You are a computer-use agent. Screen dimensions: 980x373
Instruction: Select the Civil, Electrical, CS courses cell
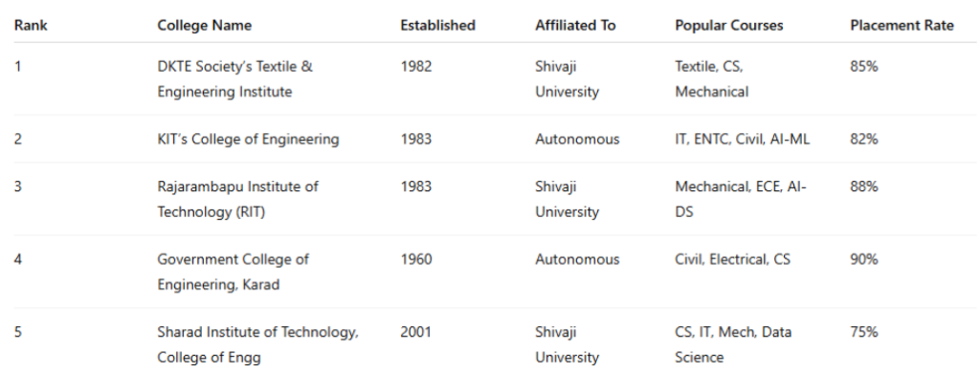pyautogui.click(x=732, y=258)
